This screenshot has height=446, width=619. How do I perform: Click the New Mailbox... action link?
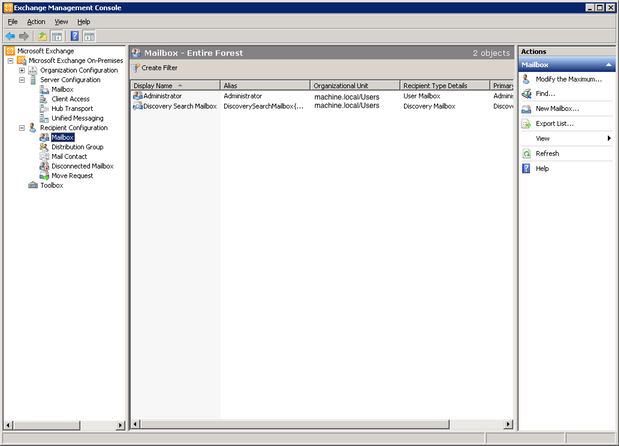tap(557, 109)
